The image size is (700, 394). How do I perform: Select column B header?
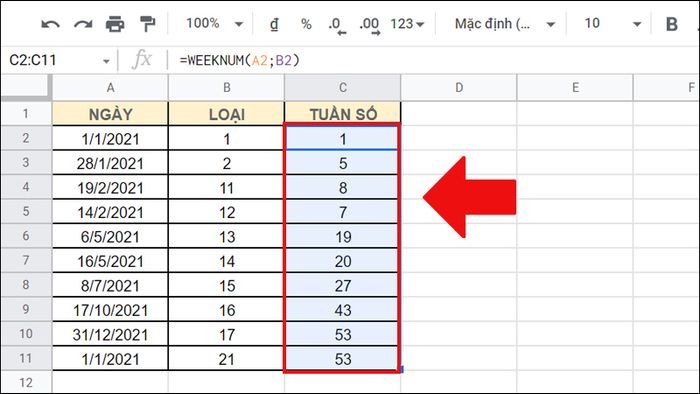point(226,87)
